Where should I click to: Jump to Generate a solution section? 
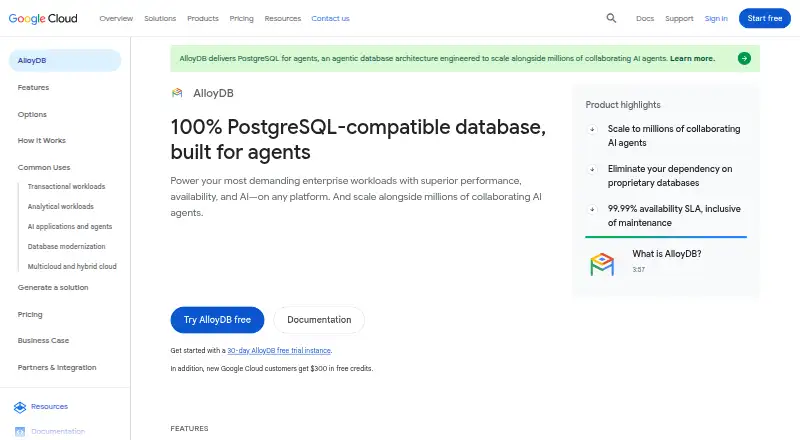click(53, 288)
